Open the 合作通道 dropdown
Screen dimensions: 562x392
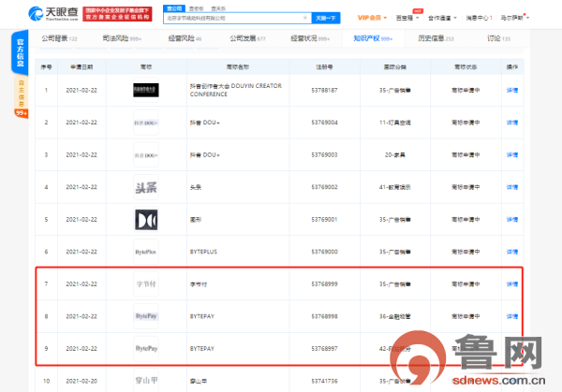(442, 18)
